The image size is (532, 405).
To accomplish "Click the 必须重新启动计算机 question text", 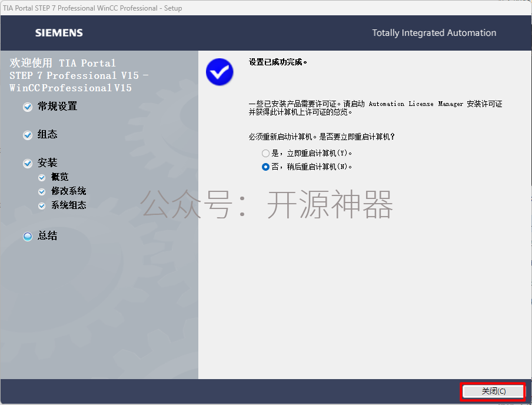I will [322, 137].
